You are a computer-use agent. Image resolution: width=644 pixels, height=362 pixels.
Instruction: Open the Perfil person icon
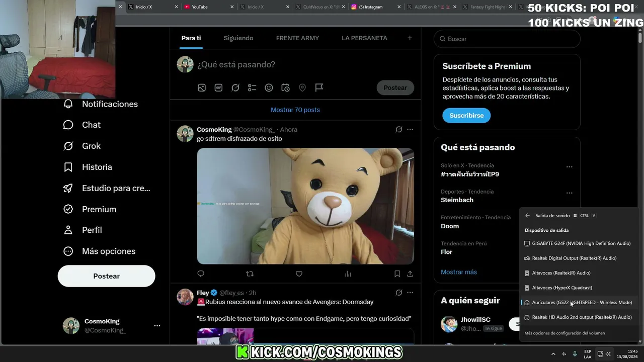pyautogui.click(x=68, y=230)
